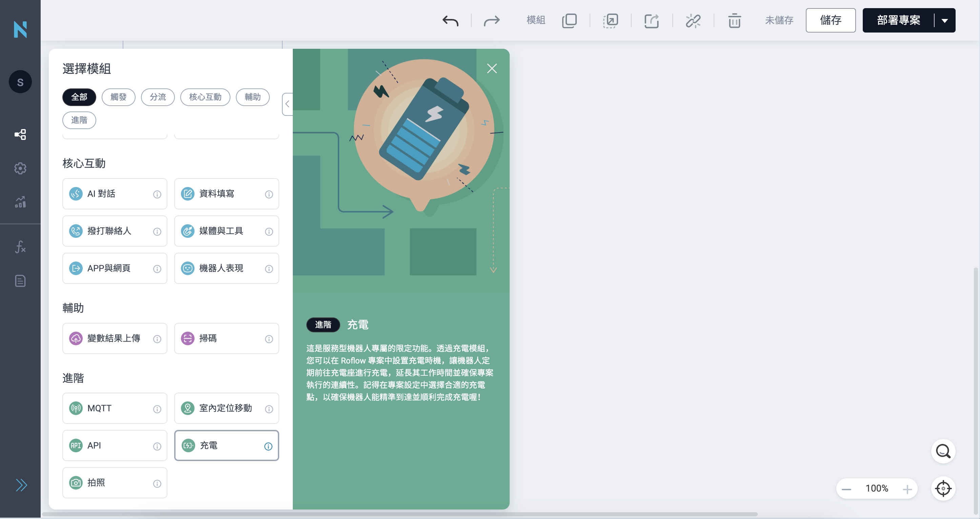Show info for AI 對話 module
This screenshot has width=980, height=519.
tap(157, 194)
